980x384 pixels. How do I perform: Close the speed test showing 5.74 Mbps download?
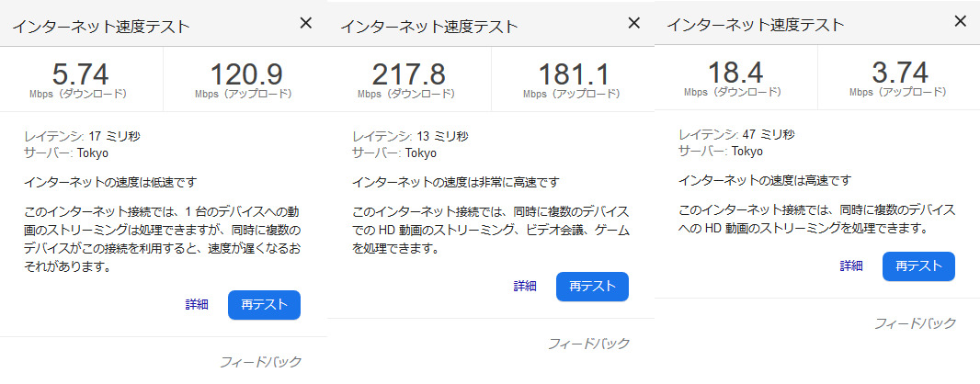(x=306, y=24)
